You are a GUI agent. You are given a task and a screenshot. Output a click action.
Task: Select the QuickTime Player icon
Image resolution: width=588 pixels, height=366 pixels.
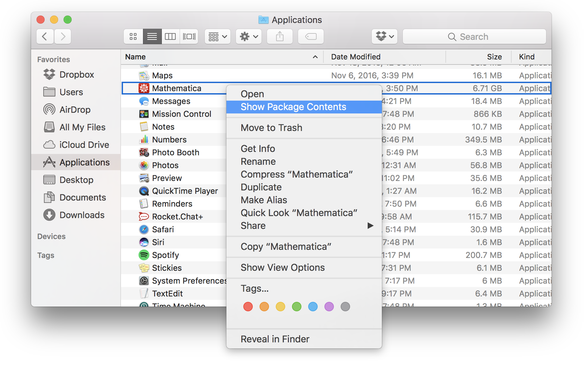tap(144, 191)
